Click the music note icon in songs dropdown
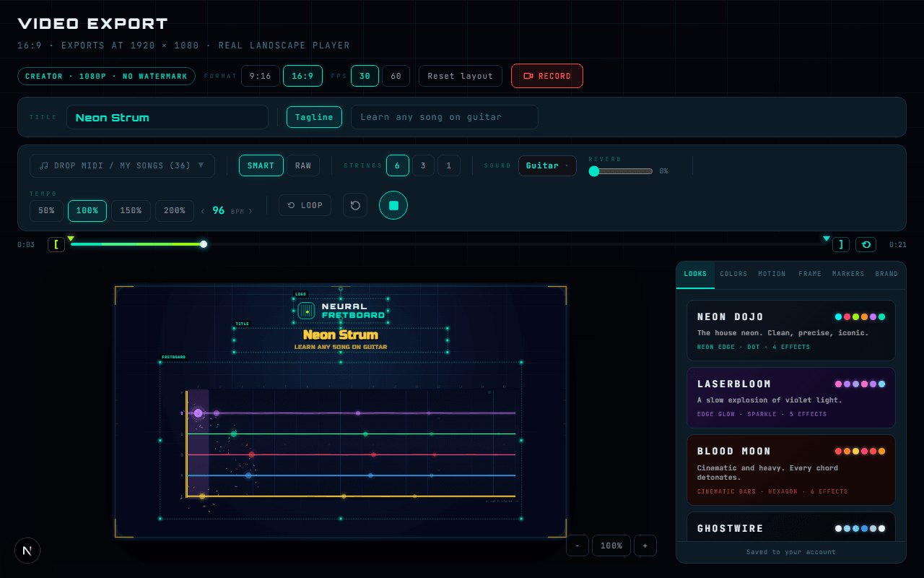Screen dimensions: 924x578 coord(44,166)
